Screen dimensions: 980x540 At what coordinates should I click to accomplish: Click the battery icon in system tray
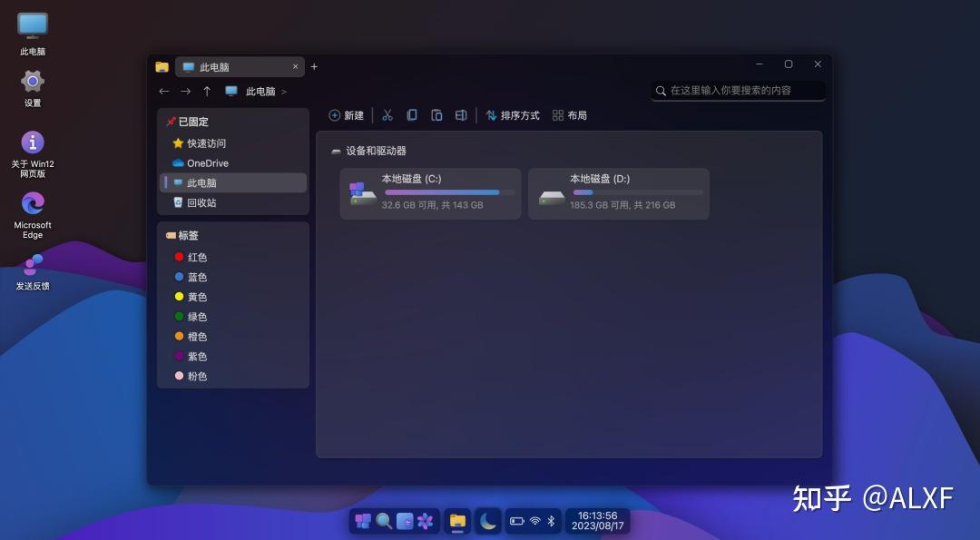click(517, 521)
